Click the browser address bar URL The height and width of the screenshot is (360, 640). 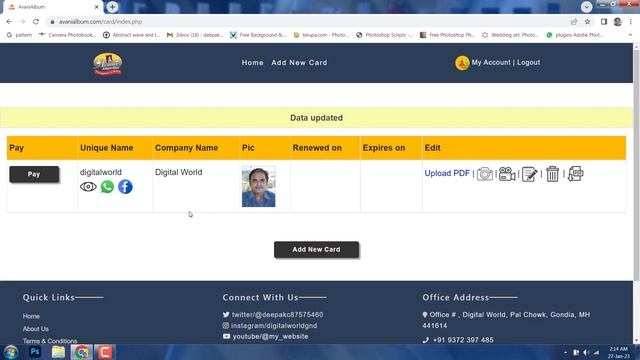click(100, 22)
